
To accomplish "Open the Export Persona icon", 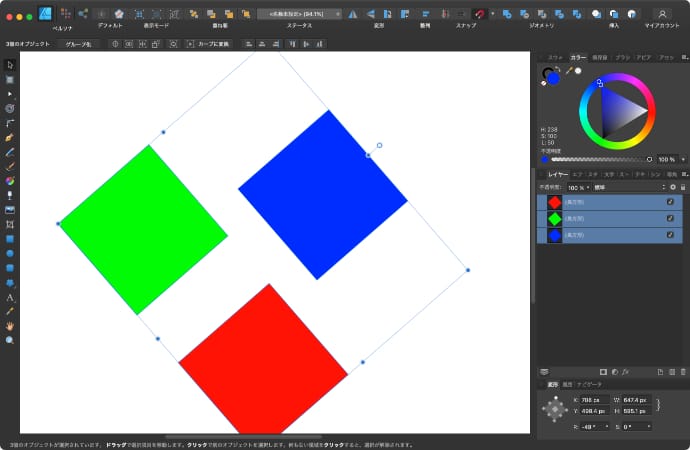I will coord(83,14).
